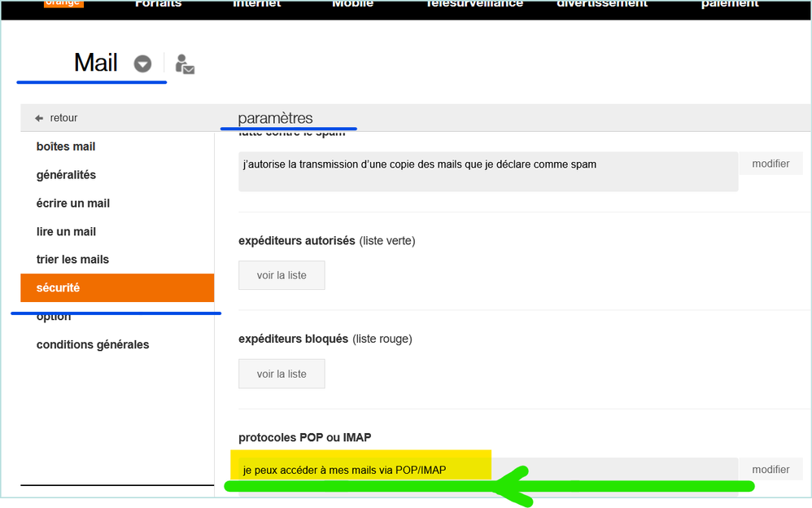Image resolution: width=812 pixels, height=508 pixels.
Task: Click the spam copy authorization text
Action: [420, 164]
